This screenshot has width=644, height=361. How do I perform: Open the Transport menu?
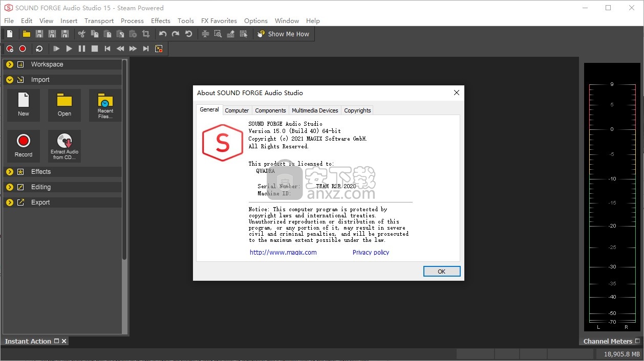click(99, 21)
